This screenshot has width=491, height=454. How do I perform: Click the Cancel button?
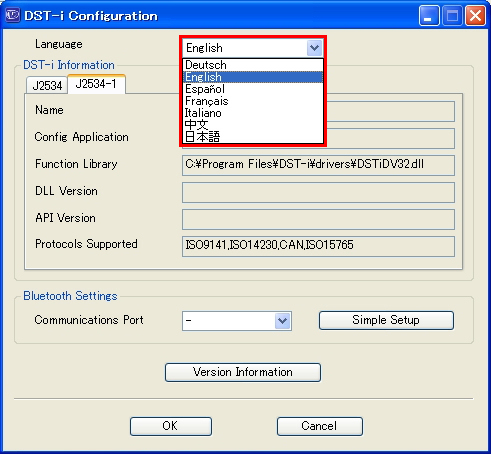[320, 426]
